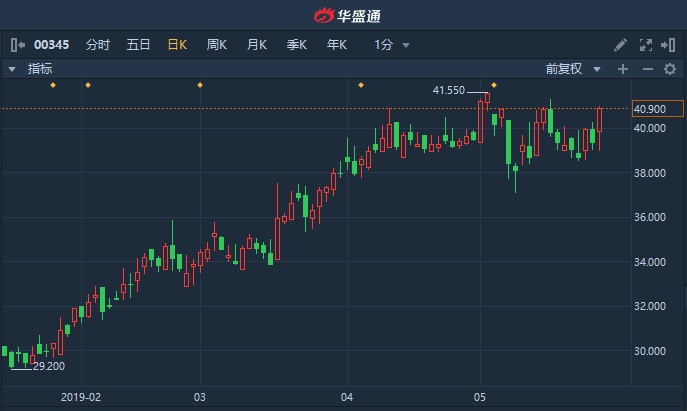687x411 pixels.
Task: Click the 05 month label
Action: [480, 397]
